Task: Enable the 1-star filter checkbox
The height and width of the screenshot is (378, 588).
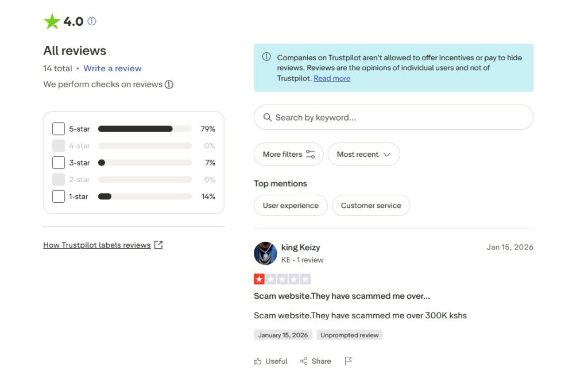Action: [59, 196]
